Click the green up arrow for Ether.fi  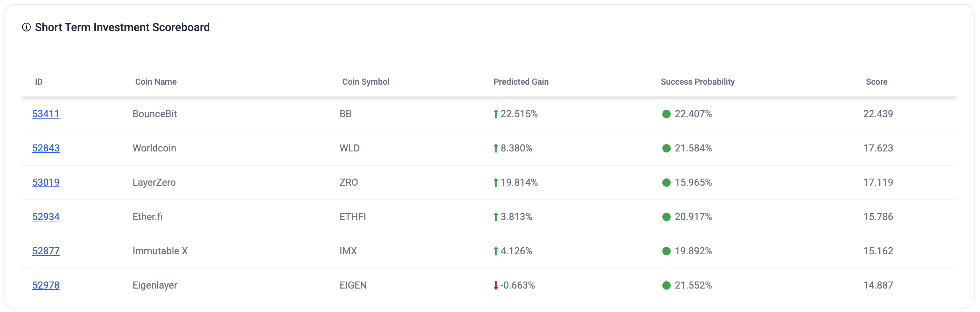496,217
